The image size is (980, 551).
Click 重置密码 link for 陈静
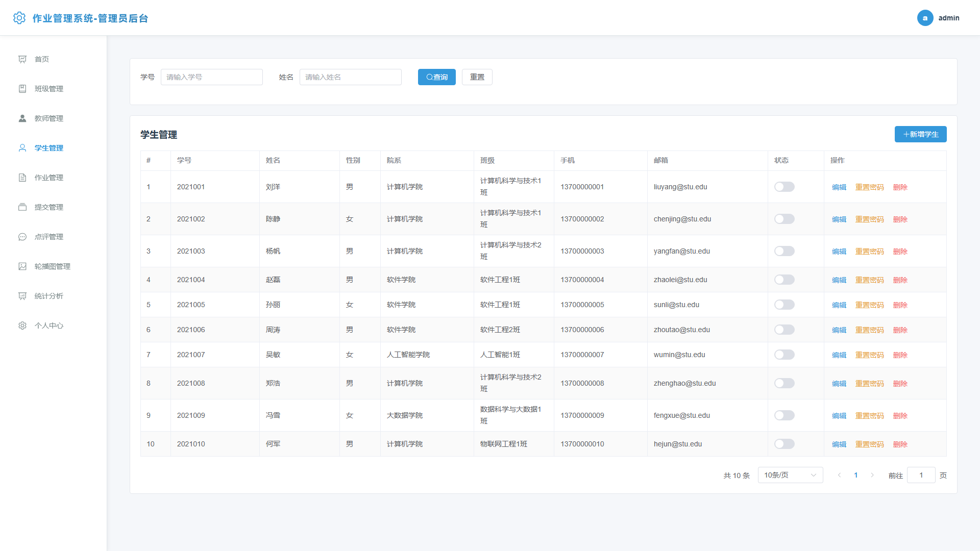[x=869, y=219]
